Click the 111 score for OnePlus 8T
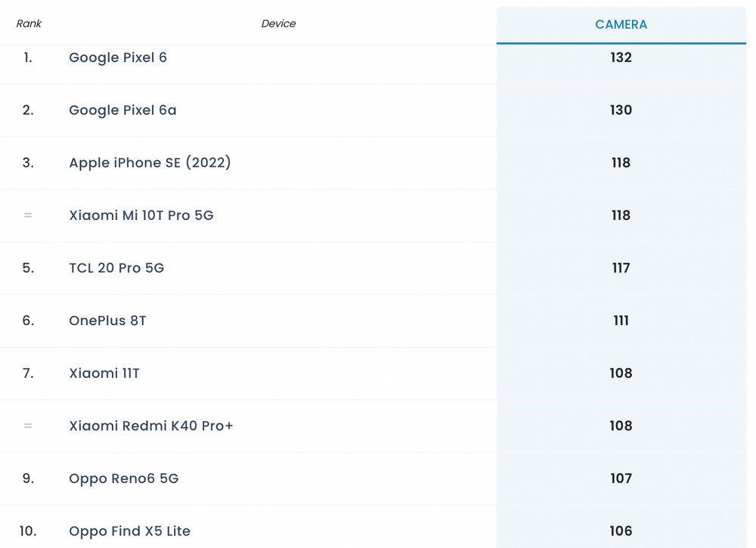The image size is (756, 548). pos(621,320)
